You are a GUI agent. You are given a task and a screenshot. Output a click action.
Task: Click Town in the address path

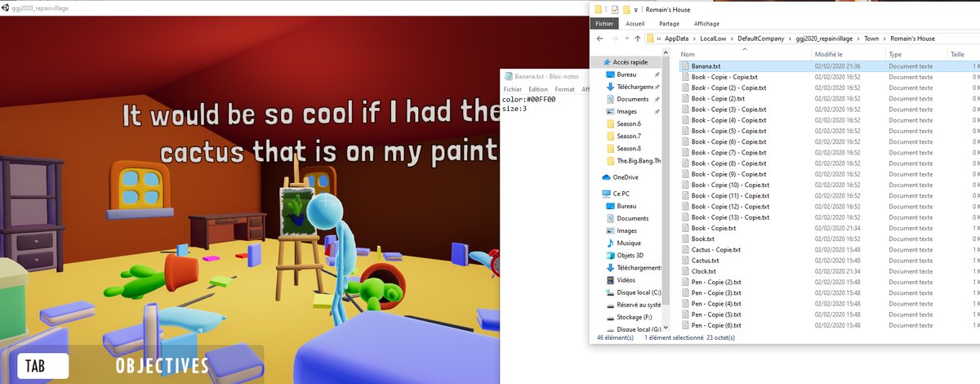click(871, 38)
